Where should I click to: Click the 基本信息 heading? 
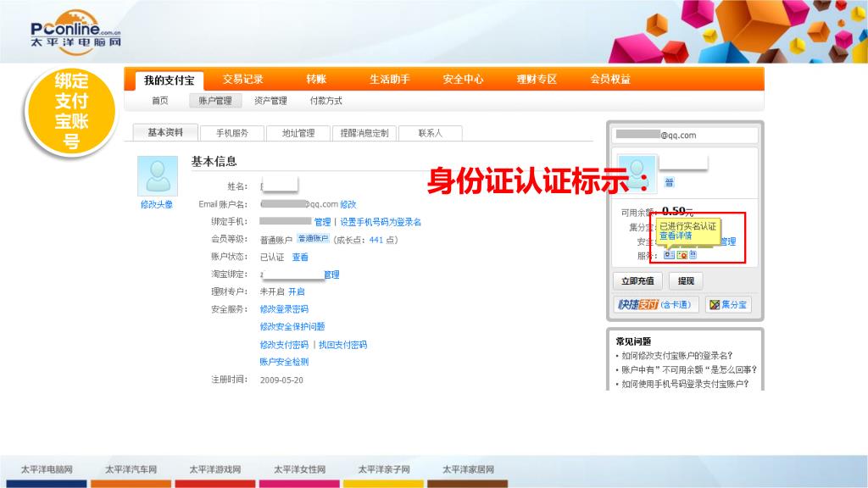214,162
